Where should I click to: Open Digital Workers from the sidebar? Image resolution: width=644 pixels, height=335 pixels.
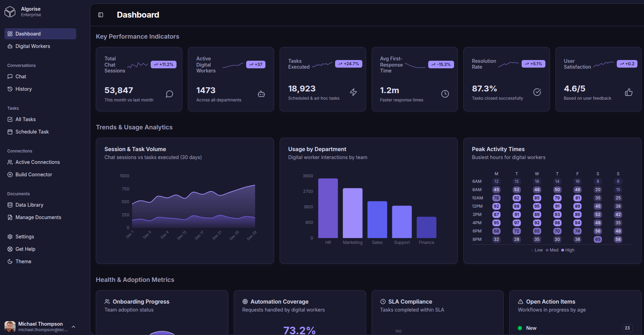click(x=33, y=46)
